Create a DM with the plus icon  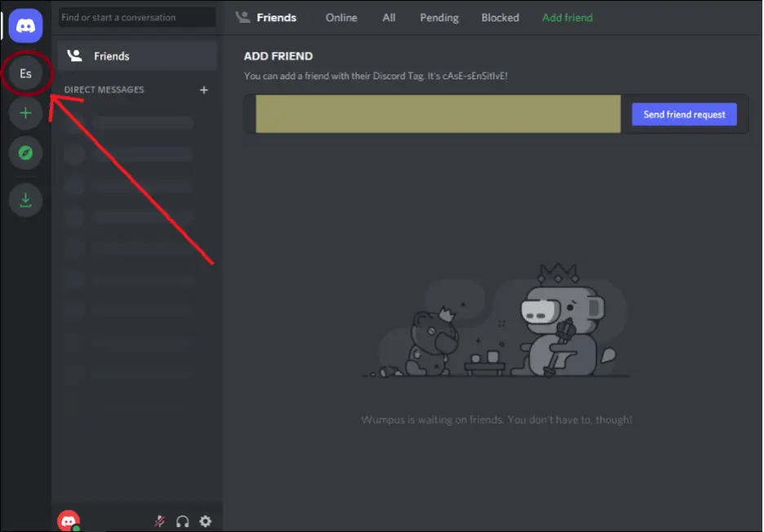(x=204, y=90)
